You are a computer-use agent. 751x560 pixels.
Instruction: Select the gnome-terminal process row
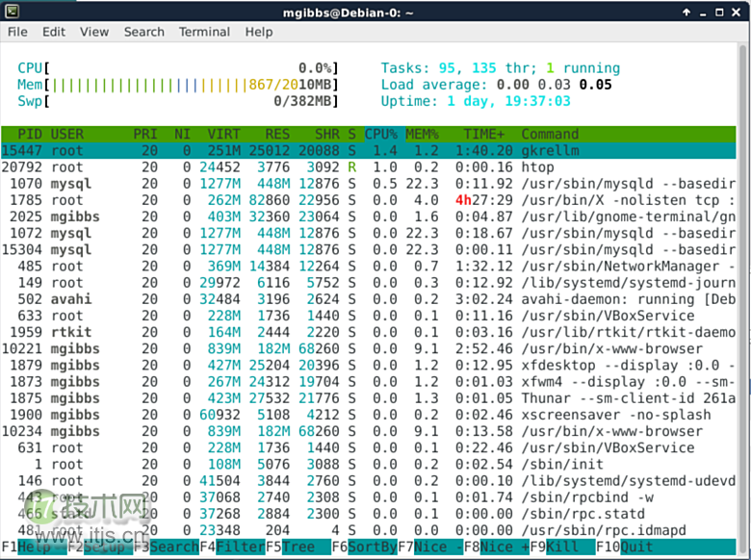click(x=369, y=216)
